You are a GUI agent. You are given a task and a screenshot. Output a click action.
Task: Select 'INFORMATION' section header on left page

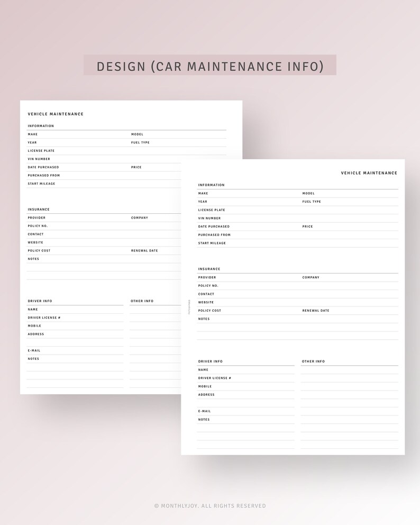tap(41, 126)
